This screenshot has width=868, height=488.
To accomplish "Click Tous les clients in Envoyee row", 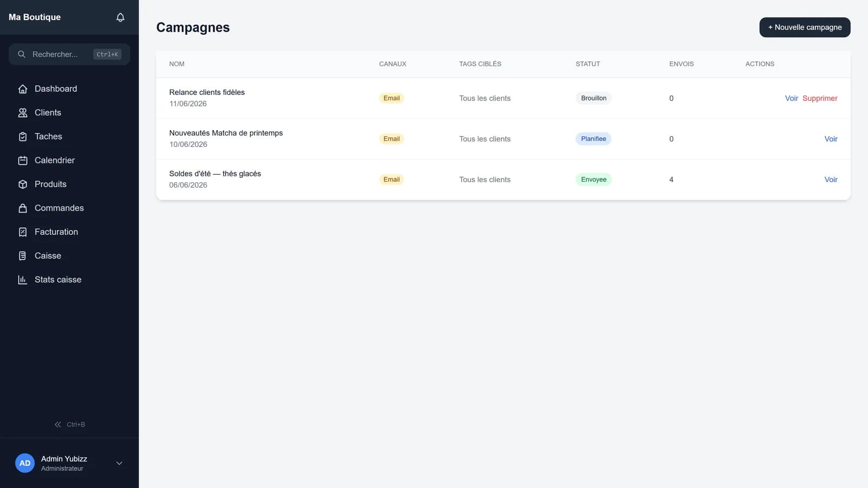I will [485, 179].
